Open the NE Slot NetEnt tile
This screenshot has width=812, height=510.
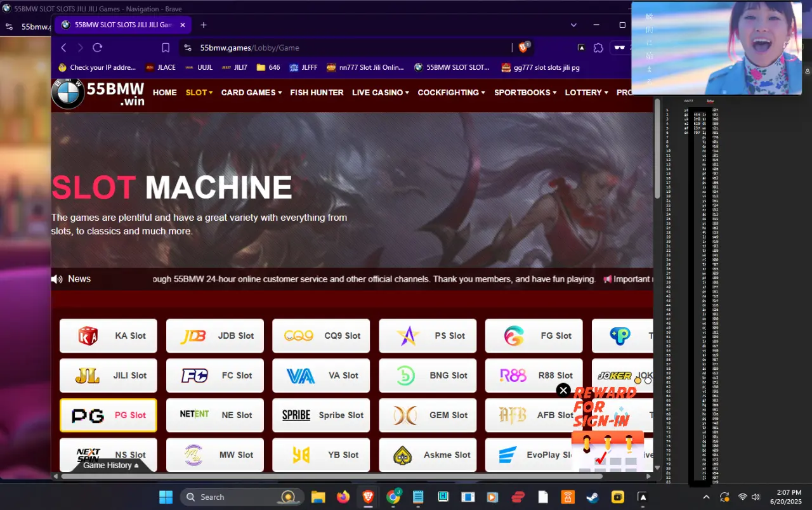click(215, 415)
